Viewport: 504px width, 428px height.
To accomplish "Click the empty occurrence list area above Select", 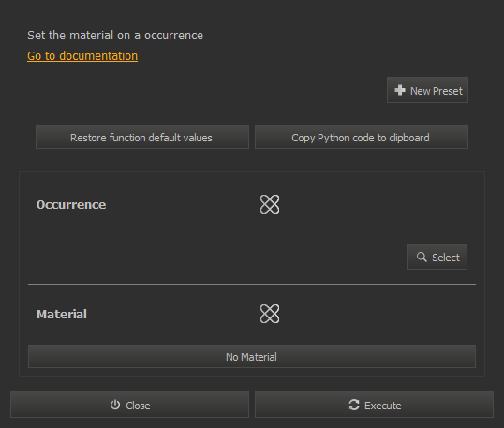I will [252, 229].
